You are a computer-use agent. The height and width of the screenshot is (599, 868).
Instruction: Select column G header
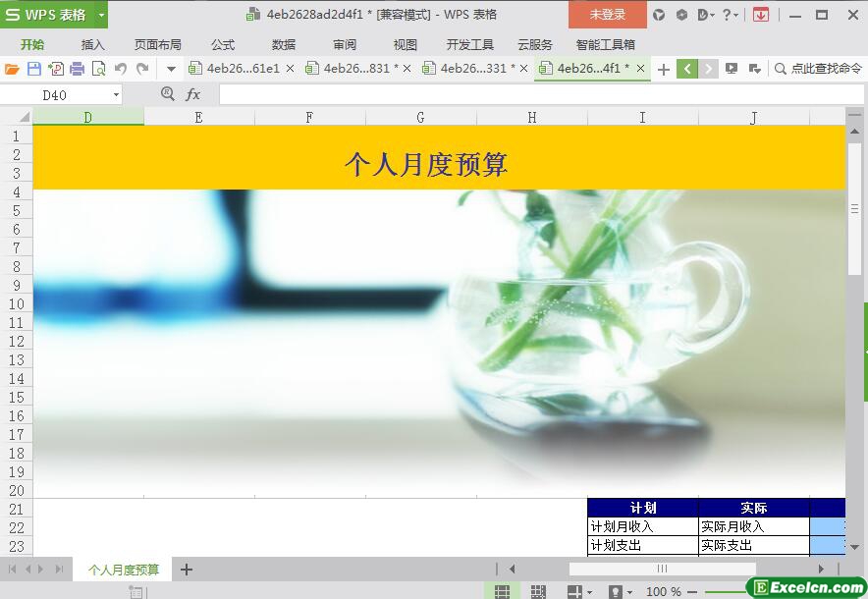coord(420,117)
